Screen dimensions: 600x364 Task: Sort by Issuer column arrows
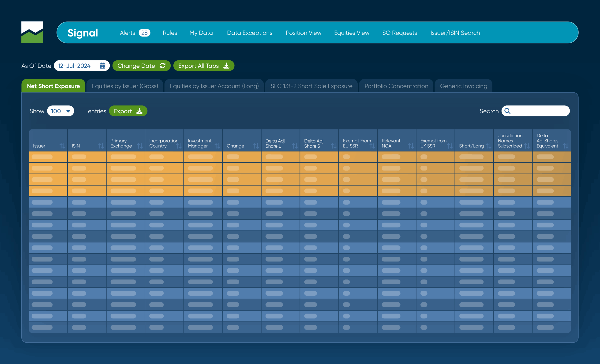tap(62, 146)
